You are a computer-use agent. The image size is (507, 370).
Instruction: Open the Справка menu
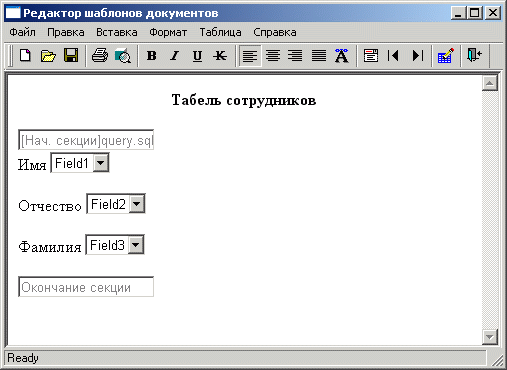coord(275,32)
